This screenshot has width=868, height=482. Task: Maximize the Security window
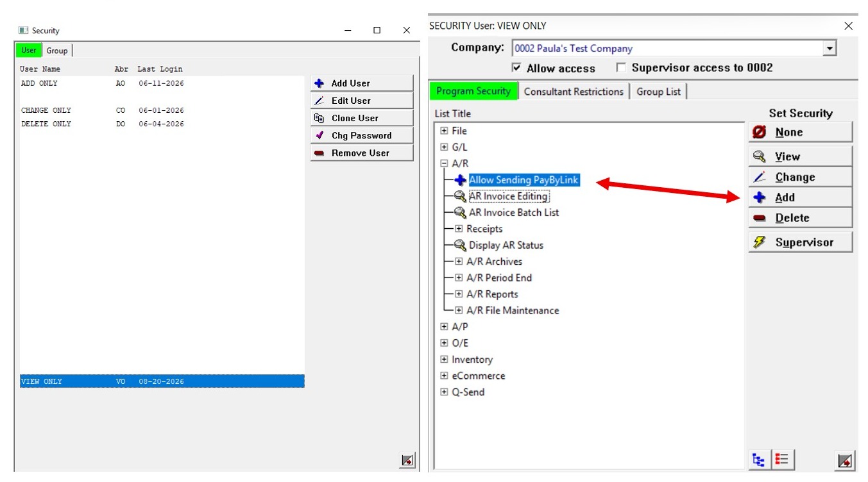[x=377, y=30]
